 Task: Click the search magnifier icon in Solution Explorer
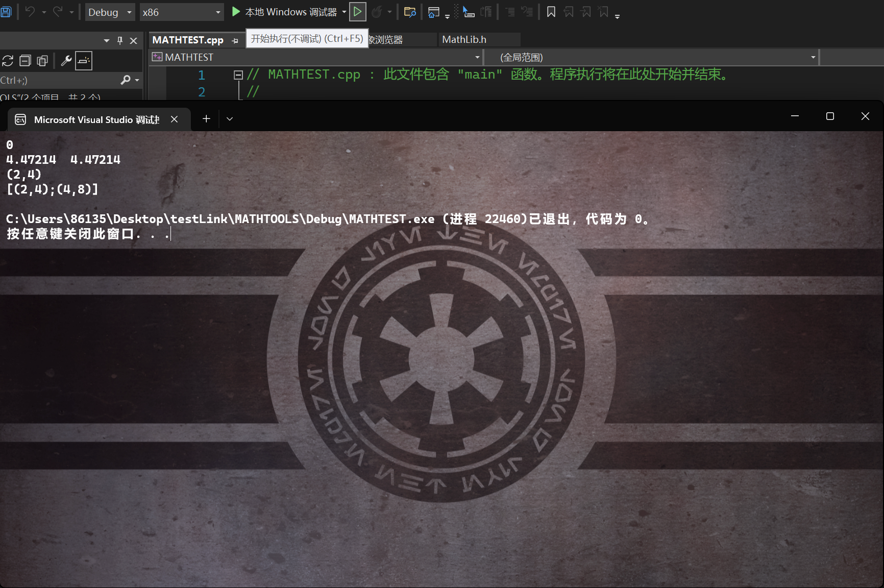[x=126, y=80]
